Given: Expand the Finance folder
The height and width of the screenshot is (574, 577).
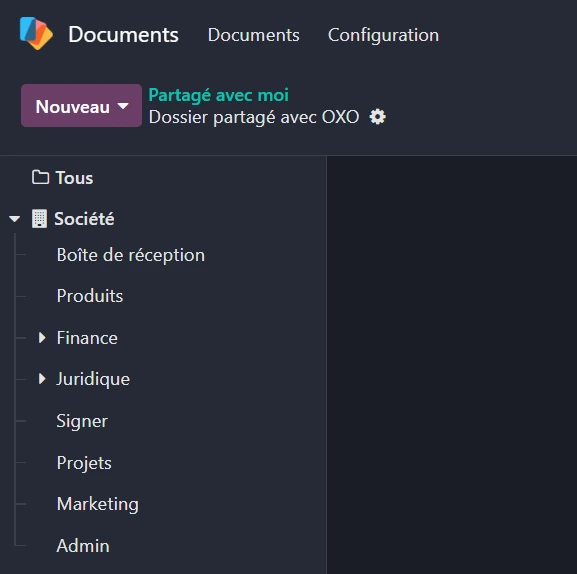Looking at the screenshot, I should (42, 337).
